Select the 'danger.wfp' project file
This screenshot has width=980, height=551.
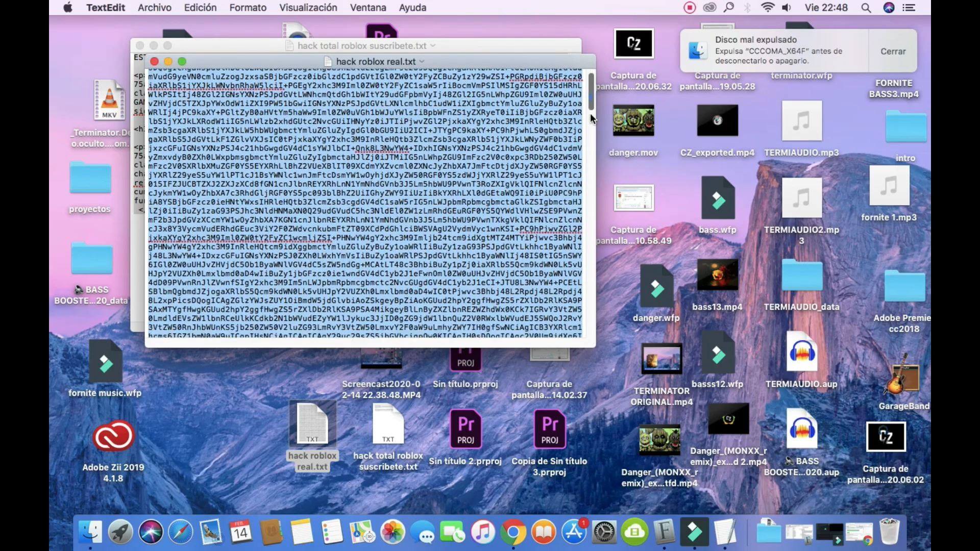pos(656,286)
